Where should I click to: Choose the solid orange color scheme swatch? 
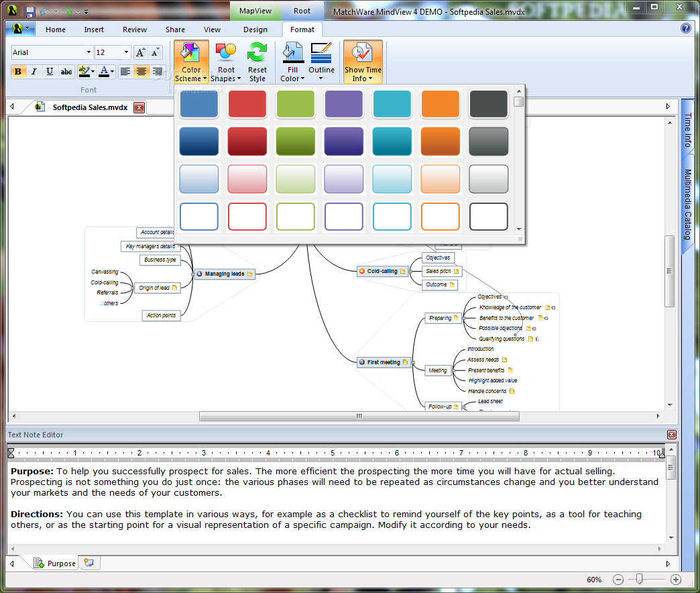pyautogui.click(x=440, y=104)
